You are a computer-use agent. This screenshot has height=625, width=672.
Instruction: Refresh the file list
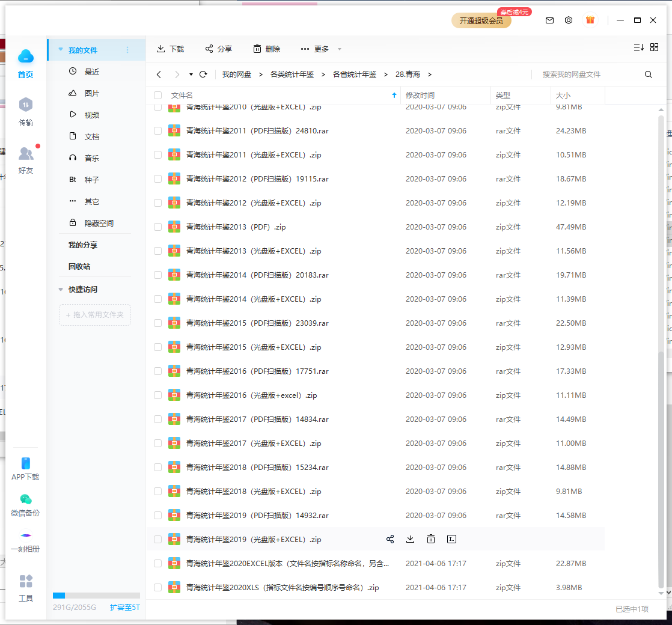click(x=203, y=75)
